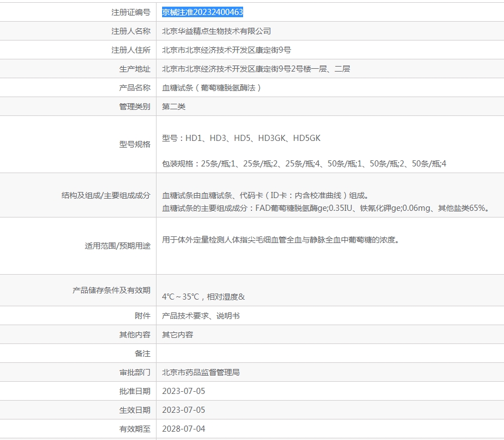Image resolution: width=504 pixels, height=440 pixels.
Task: Click the 产品名称 label
Action: pyautogui.click(x=135, y=88)
